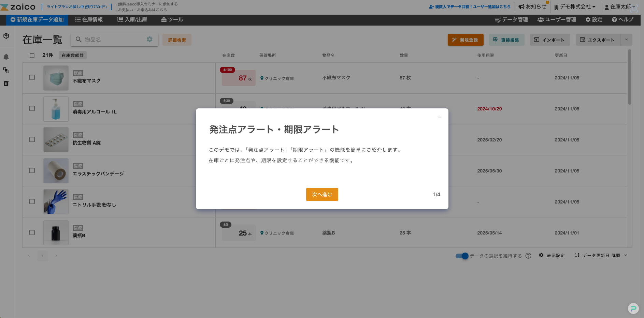The image size is (644, 318).
Task: Focus the 物品名 search field
Action: pyautogui.click(x=114, y=40)
